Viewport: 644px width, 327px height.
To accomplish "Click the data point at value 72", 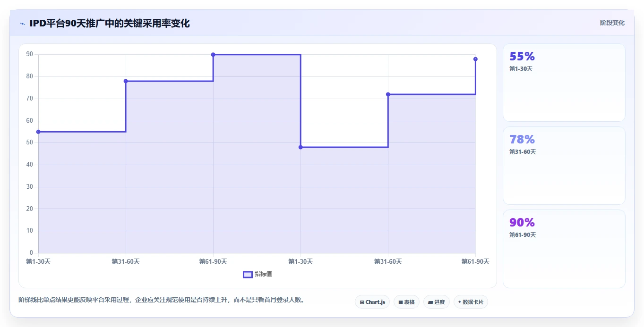I will point(388,94).
